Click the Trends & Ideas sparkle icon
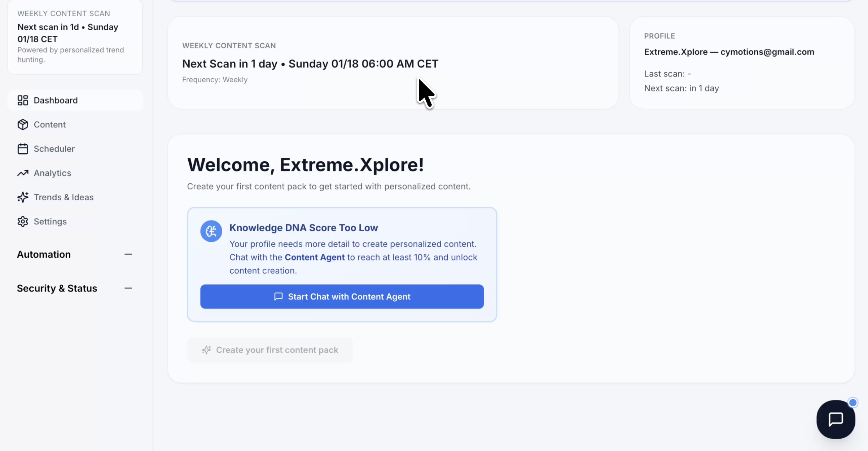Image resolution: width=868 pixels, height=451 pixels. coord(23,197)
